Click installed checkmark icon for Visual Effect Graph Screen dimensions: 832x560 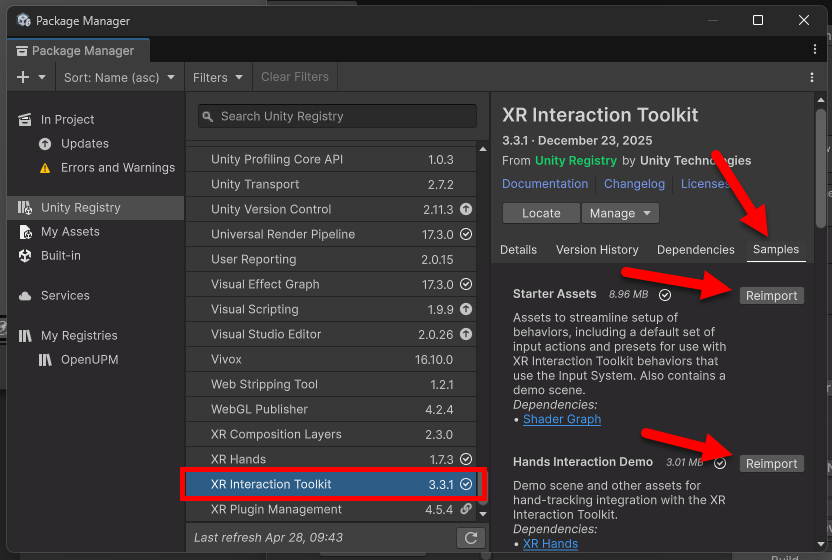click(x=466, y=284)
